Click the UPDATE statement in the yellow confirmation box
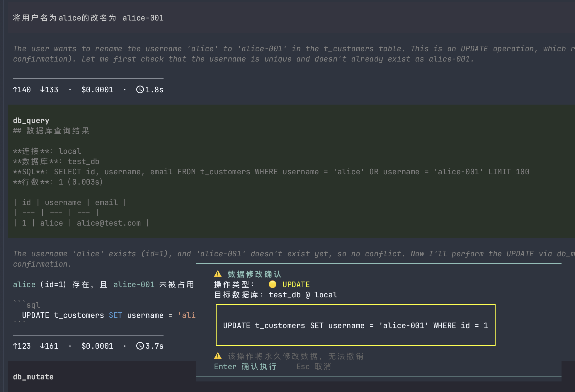 coord(355,325)
